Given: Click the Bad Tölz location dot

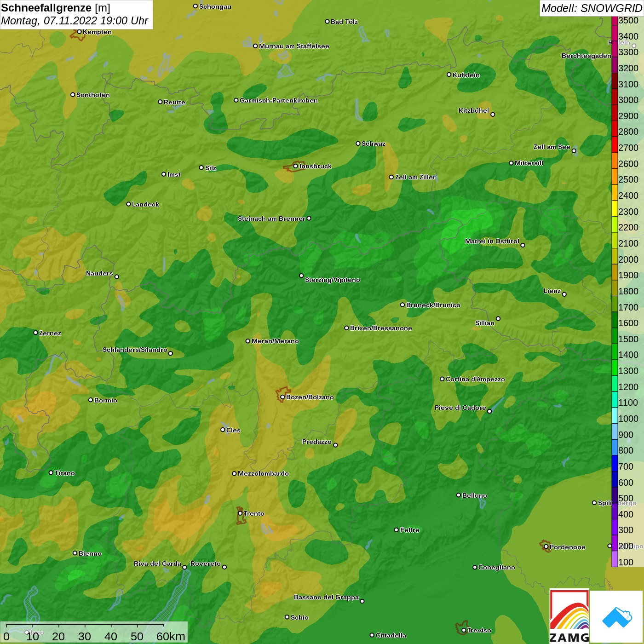Looking at the screenshot, I should pos(327,21).
